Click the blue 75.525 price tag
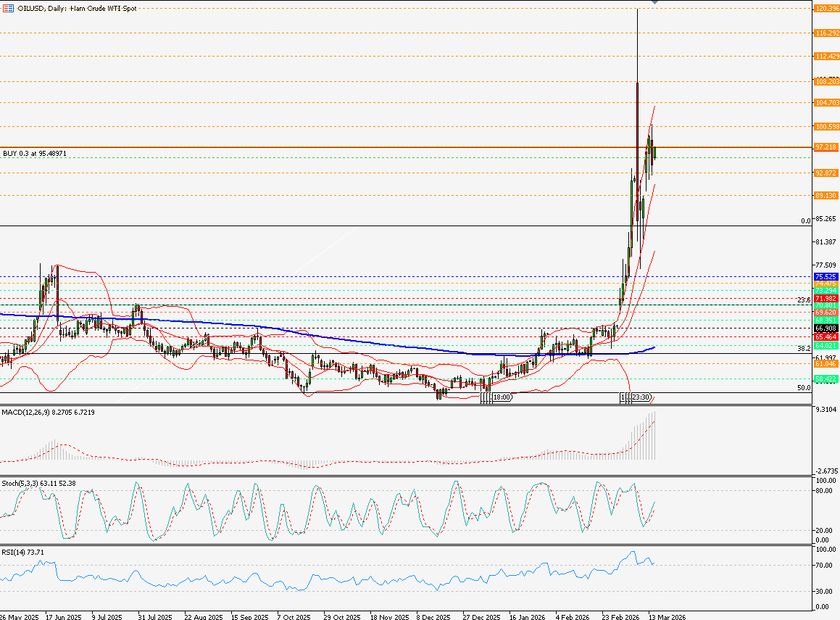 [x=826, y=277]
